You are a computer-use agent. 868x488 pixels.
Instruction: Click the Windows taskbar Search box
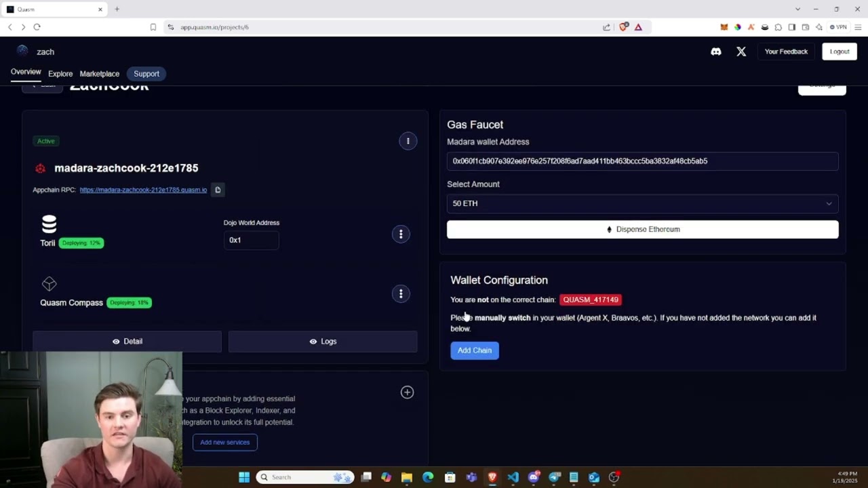[x=305, y=477]
